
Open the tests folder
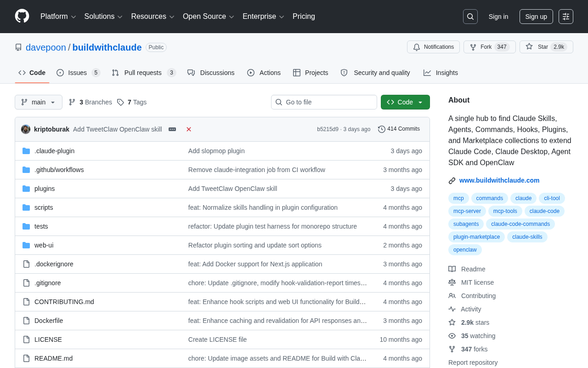coord(41,226)
